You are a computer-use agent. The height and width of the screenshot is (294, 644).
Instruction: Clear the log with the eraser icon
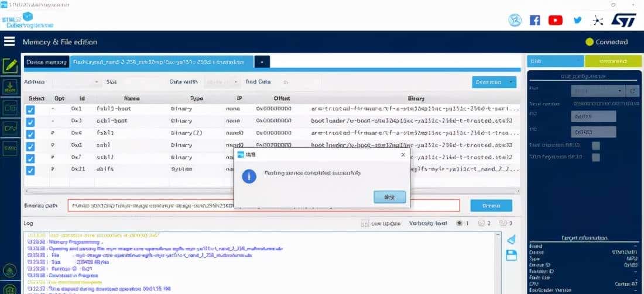pos(511,240)
